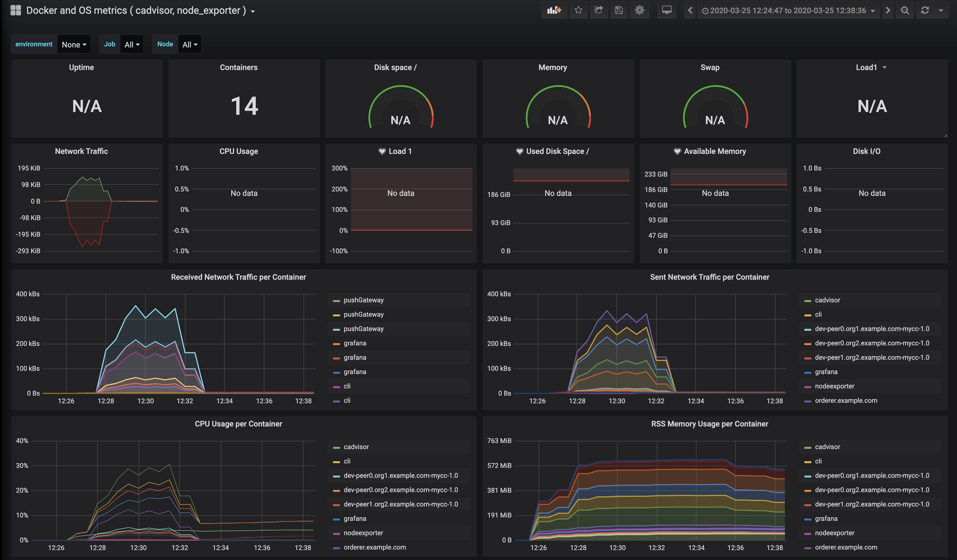Hide the cadvisor series in CPU Usage legend
This screenshot has height=560, width=957.
click(356, 447)
